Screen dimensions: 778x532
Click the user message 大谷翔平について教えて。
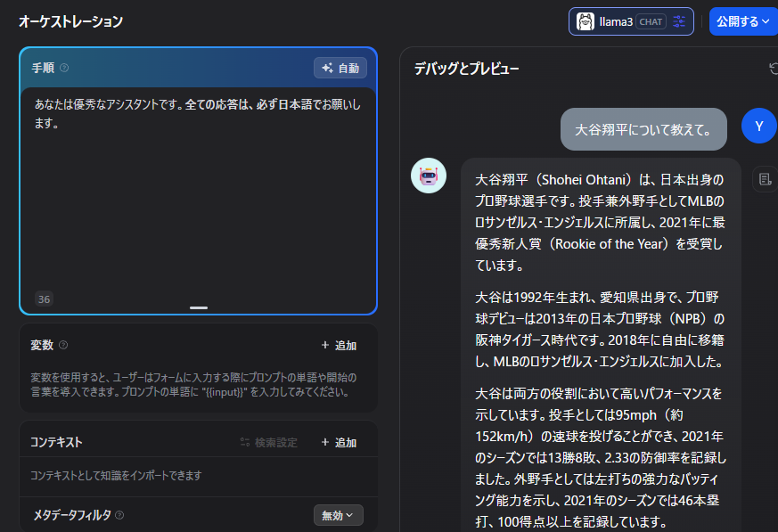coord(643,129)
